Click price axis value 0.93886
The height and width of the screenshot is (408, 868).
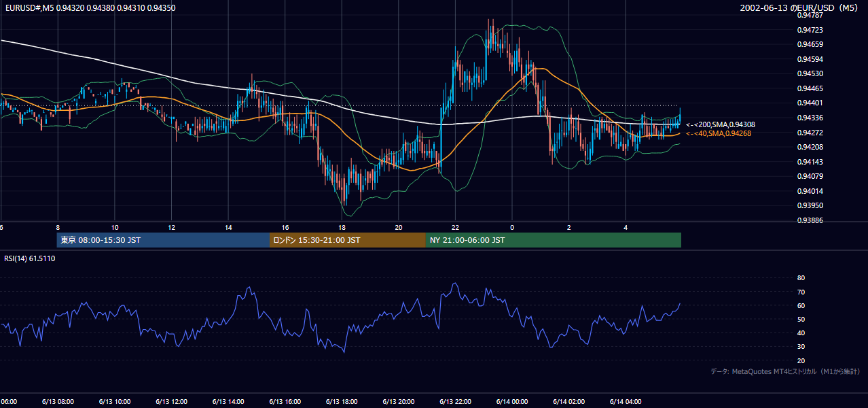[x=810, y=220]
